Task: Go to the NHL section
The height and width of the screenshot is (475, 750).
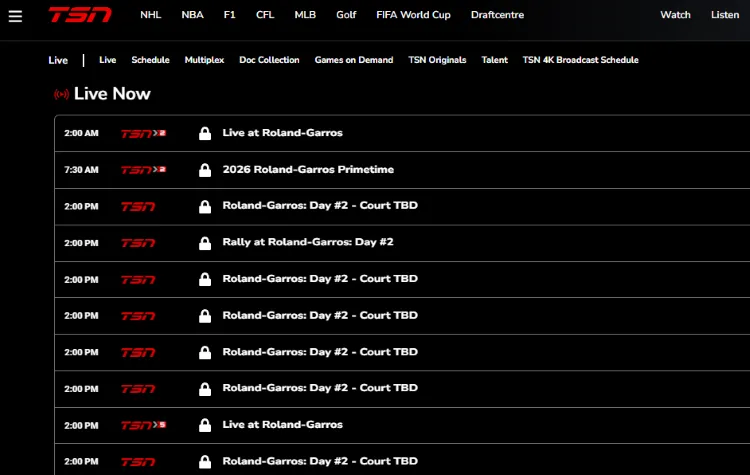Action: [x=151, y=15]
